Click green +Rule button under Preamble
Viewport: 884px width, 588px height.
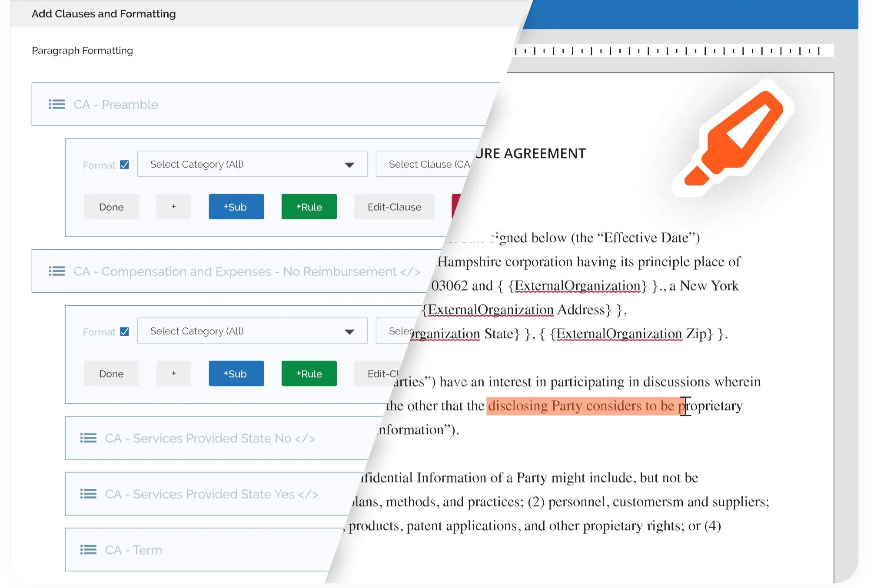pyautogui.click(x=309, y=207)
